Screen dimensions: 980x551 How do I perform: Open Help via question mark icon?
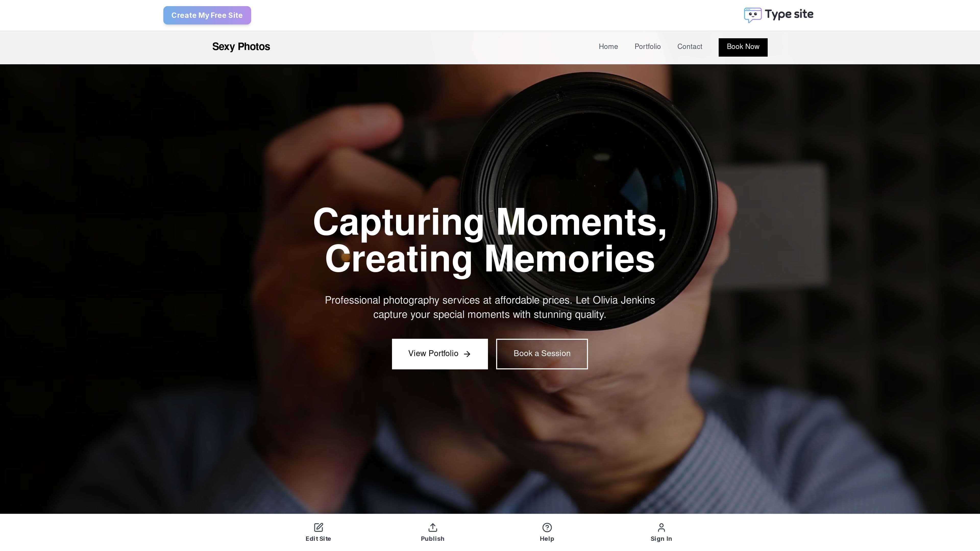coord(547,527)
